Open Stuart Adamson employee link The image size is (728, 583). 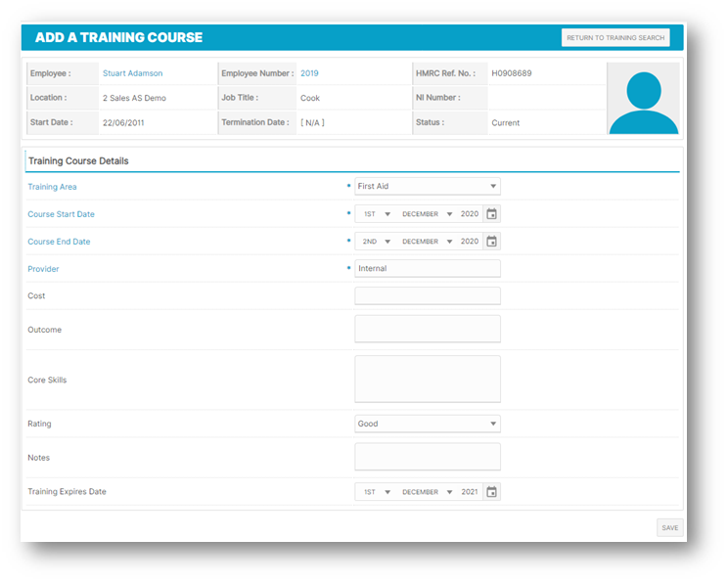click(x=132, y=73)
